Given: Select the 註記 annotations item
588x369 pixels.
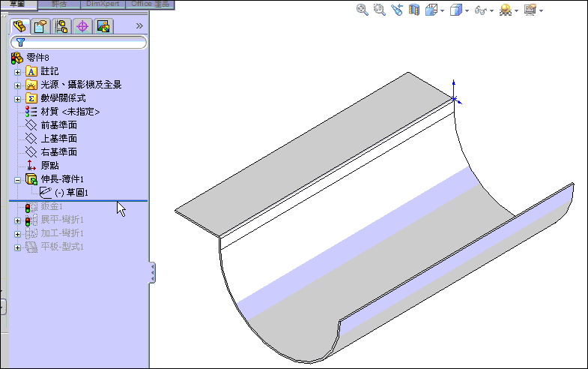Looking at the screenshot, I should pyautogui.click(x=49, y=71).
